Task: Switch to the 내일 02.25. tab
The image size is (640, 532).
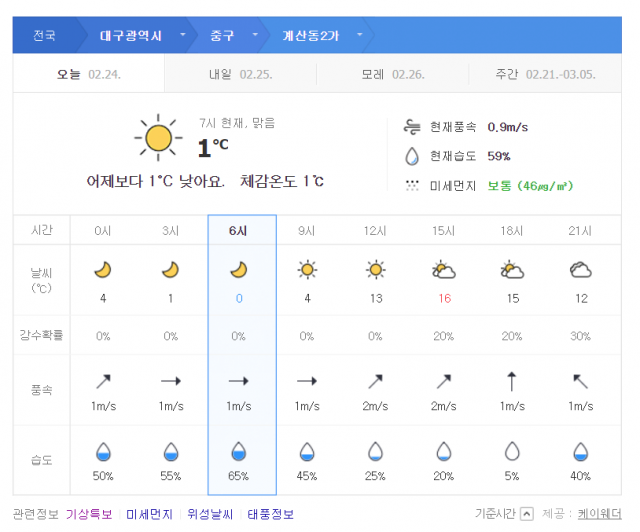Action: tap(240, 74)
